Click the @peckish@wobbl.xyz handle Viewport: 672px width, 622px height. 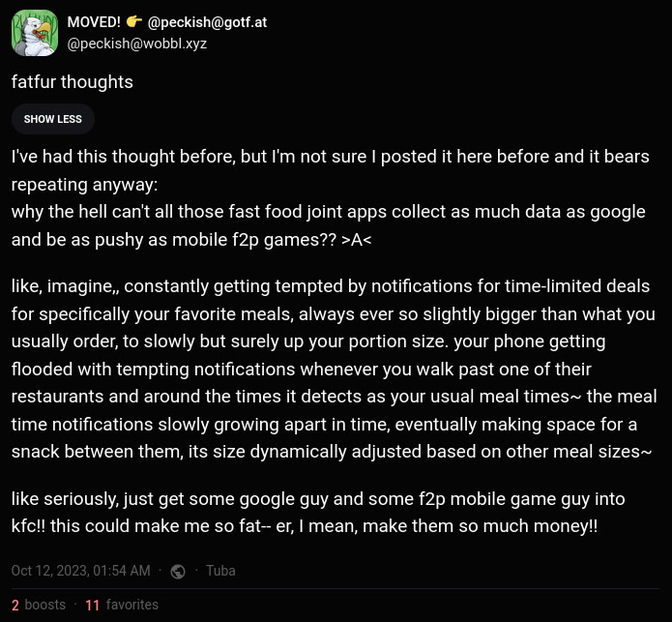[x=137, y=44]
